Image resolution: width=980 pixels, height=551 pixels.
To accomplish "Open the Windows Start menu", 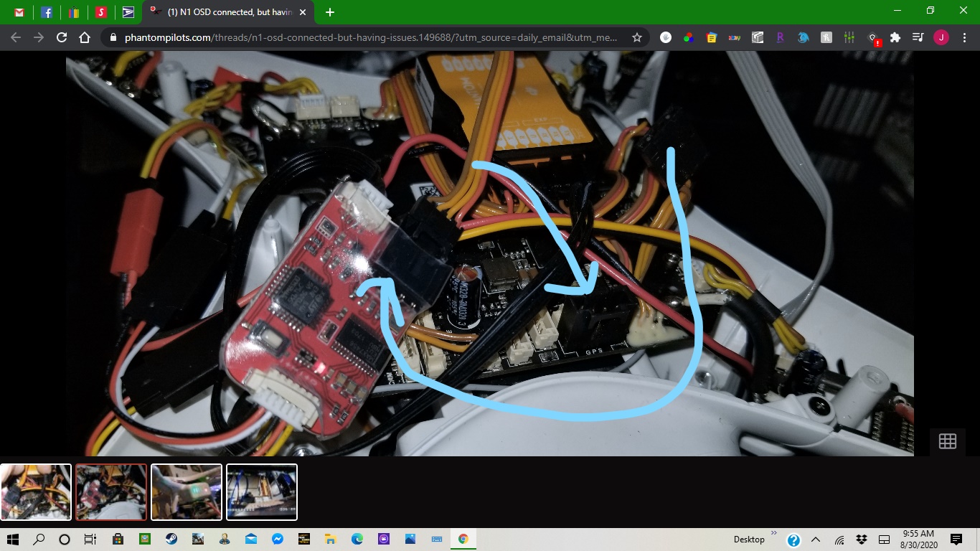I will (13, 539).
